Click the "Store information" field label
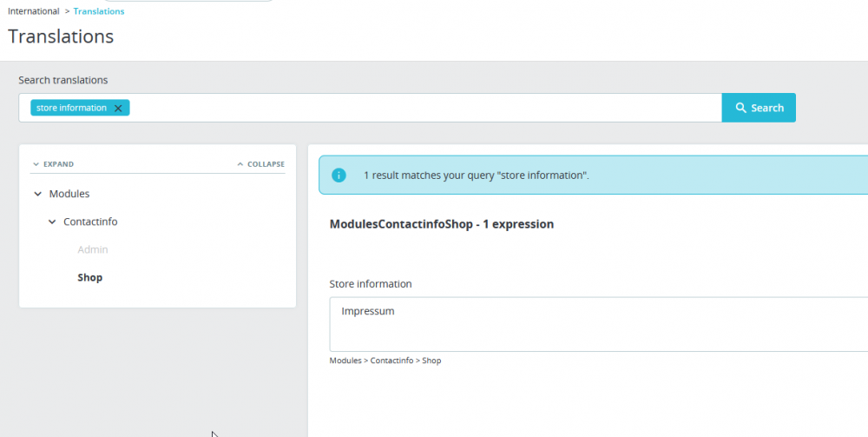 [371, 284]
